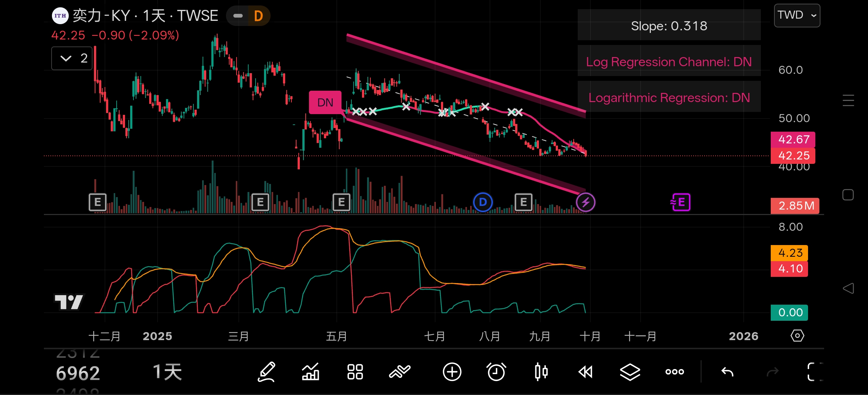Click the lightning bolt event marker
Screen dimensions: 868x395
[x=585, y=202]
